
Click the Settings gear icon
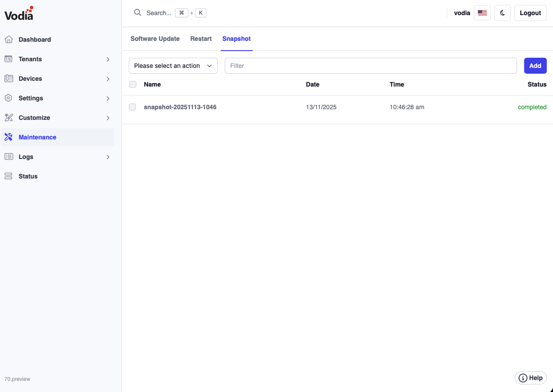click(x=8, y=98)
